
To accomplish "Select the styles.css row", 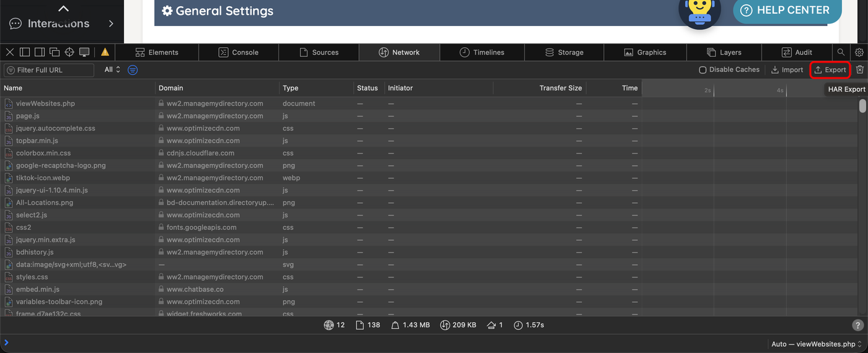I will point(429,277).
